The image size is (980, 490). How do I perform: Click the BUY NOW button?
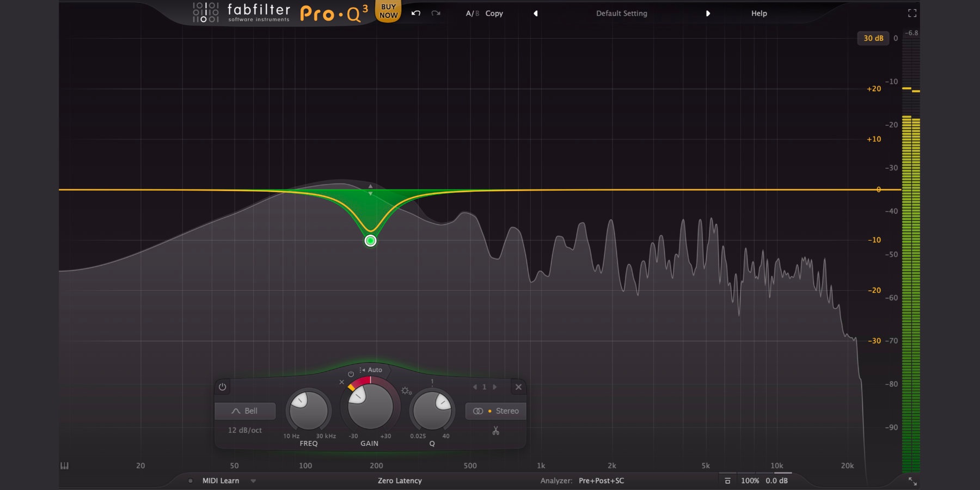click(x=388, y=10)
